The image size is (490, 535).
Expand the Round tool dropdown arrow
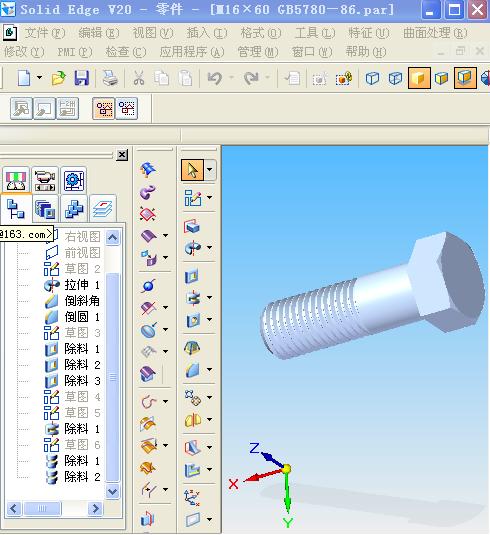pos(210,369)
